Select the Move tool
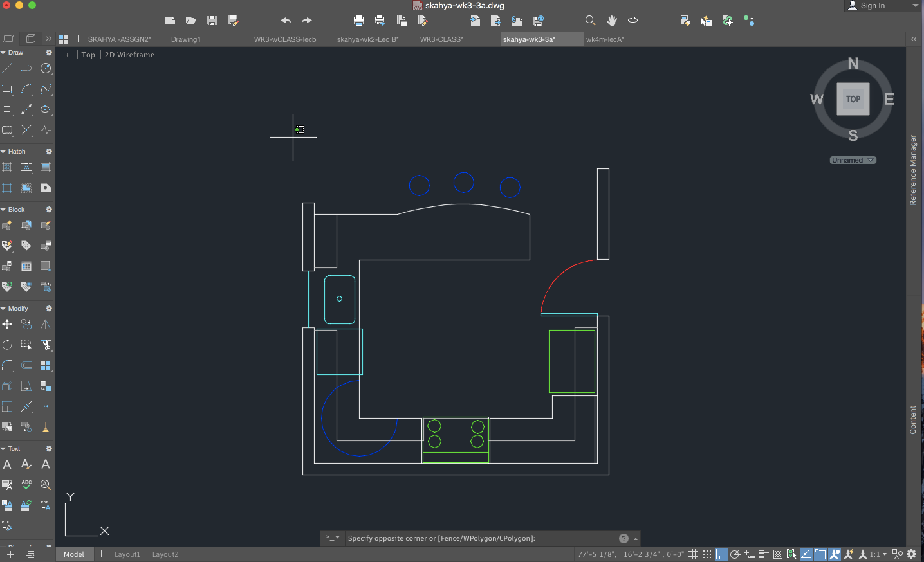Screen dimensions: 924x562 tap(7, 325)
